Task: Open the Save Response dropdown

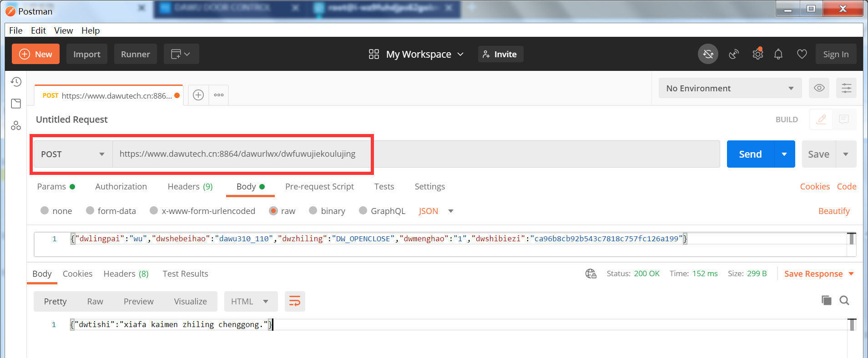Action: pyautogui.click(x=819, y=273)
